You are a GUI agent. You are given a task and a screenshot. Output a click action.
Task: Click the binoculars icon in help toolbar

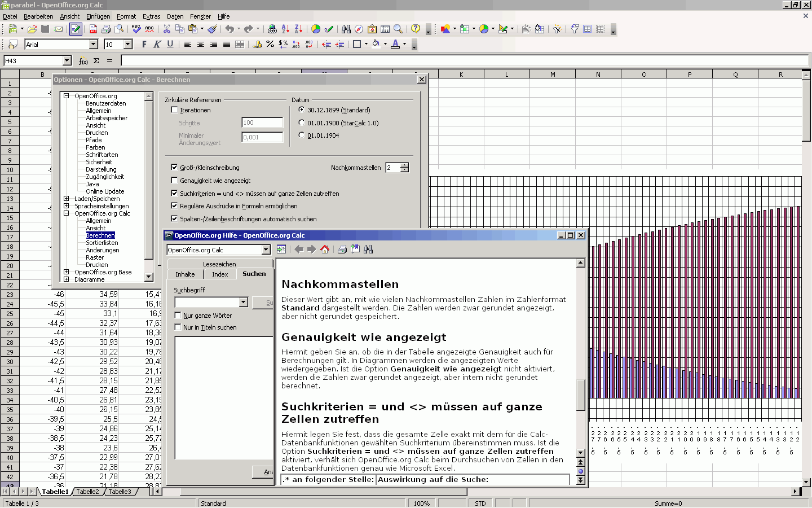[368, 249]
